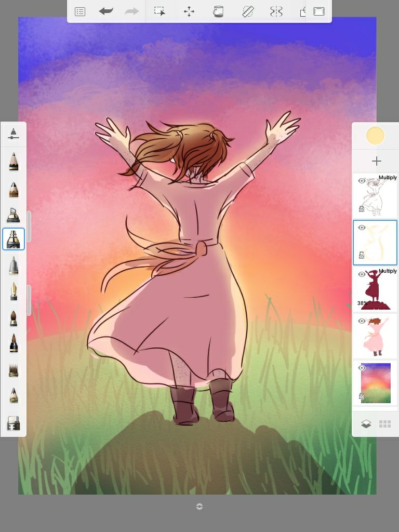Select the dark red silhouette layer thumbnail
The height and width of the screenshot is (532, 399).
[375, 289]
